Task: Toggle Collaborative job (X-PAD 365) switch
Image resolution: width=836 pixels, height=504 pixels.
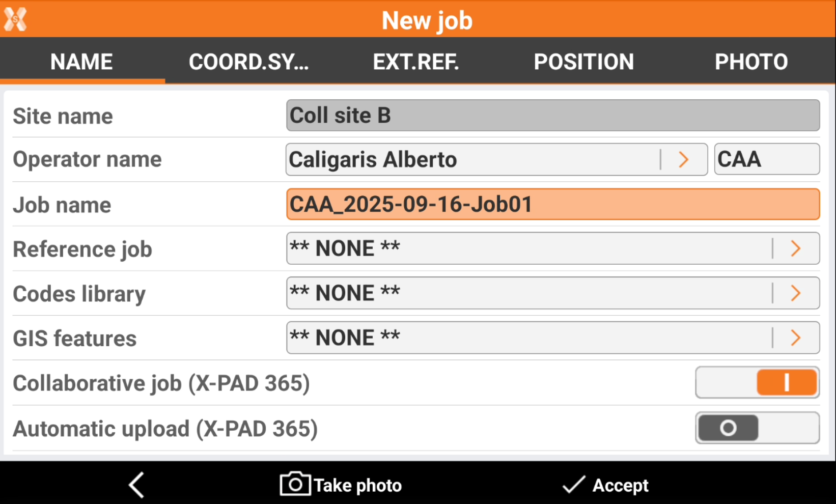Action: (x=757, y=383)
